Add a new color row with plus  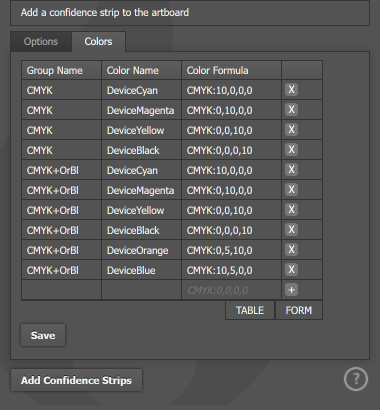tap(291, 290)
